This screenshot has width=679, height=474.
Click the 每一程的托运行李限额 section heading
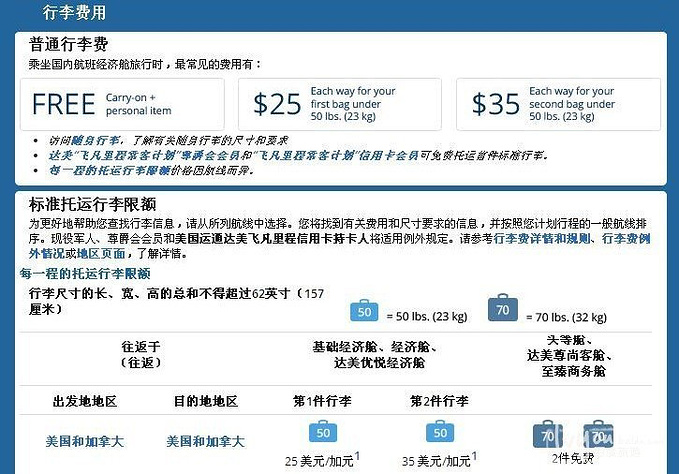click(x=85, y=274)
